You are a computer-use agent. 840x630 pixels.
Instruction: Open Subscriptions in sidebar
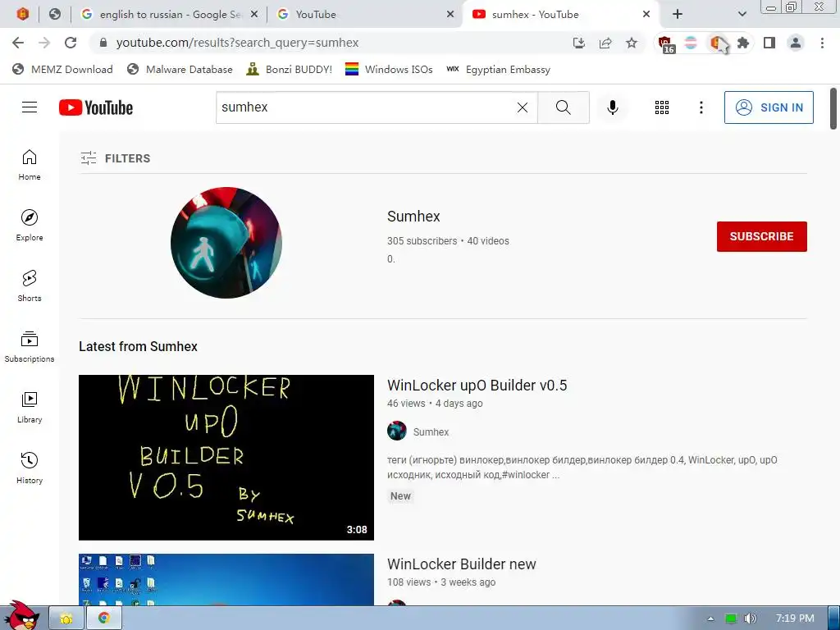tap(30, 347)
